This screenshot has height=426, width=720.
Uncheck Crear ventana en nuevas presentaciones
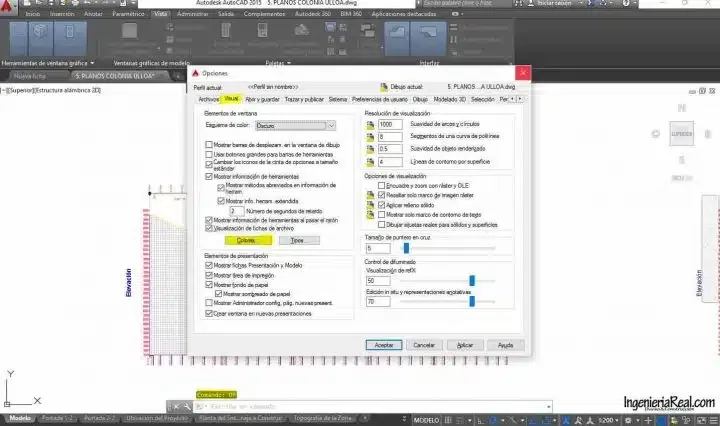click(209, 314)
